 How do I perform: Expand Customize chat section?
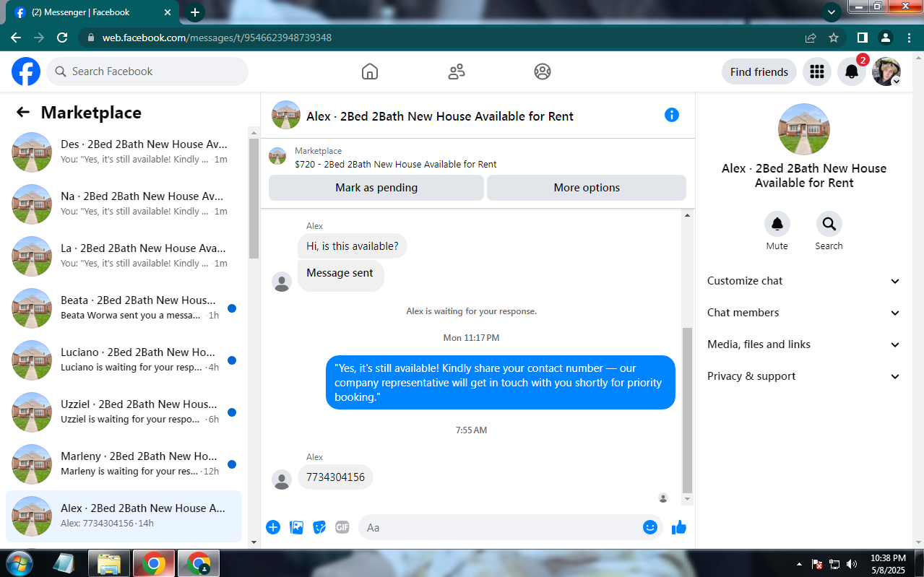coord(804,281)
